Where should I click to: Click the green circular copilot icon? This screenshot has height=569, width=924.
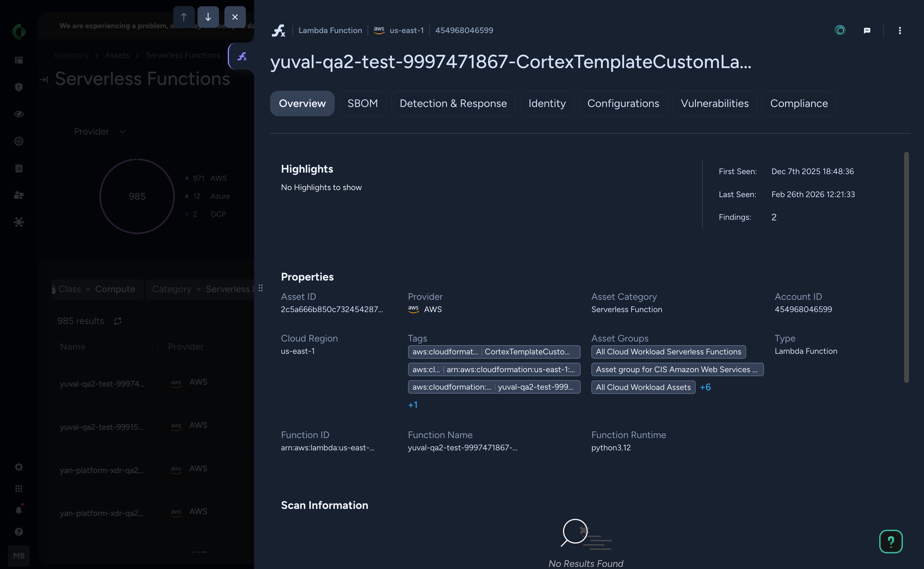(840, 30)
